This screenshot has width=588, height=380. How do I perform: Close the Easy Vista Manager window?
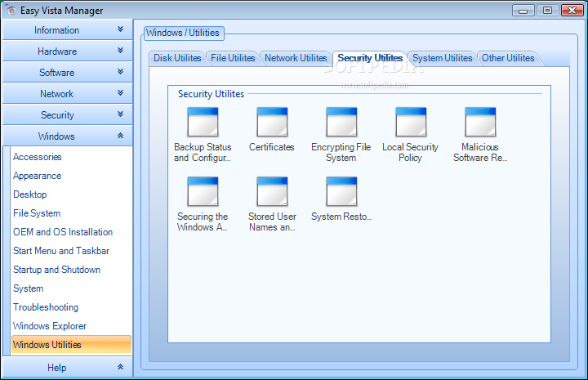pos(572,11)
